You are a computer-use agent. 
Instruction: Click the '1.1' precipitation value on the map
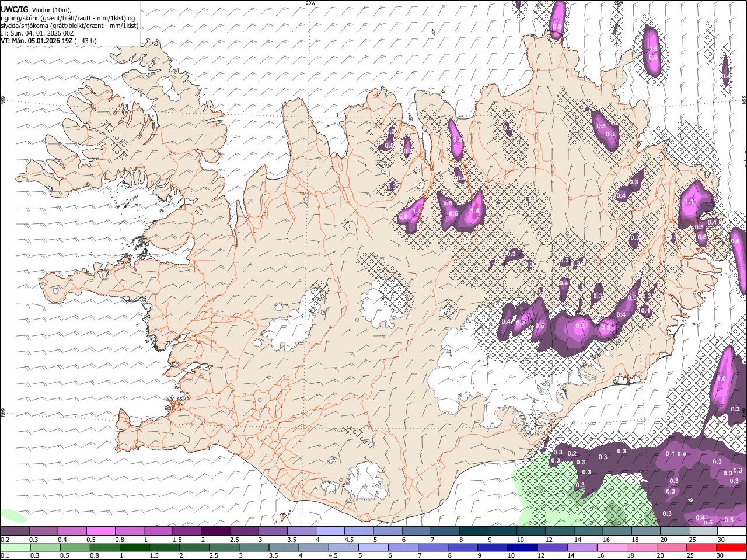click(x=690, y=201)
